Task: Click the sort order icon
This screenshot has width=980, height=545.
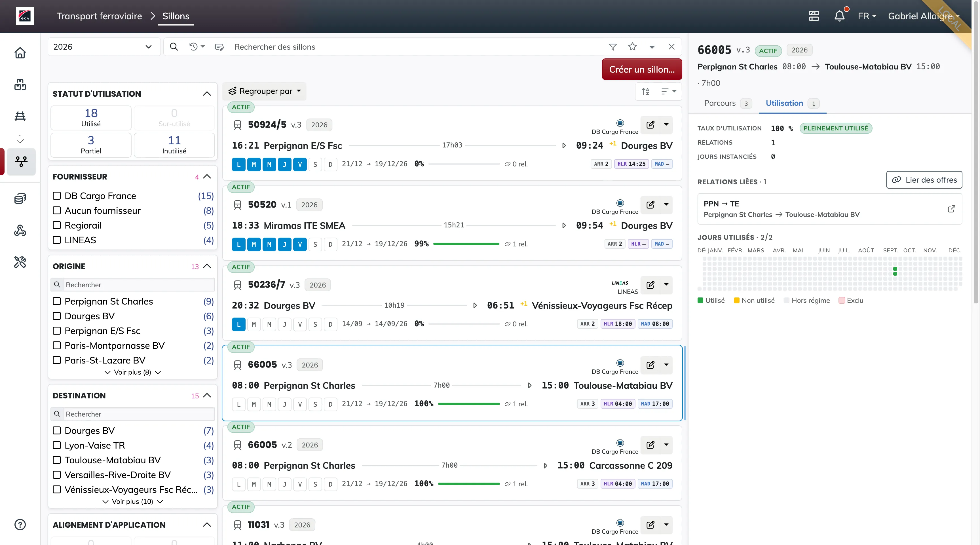Action: tap(646, 91)
